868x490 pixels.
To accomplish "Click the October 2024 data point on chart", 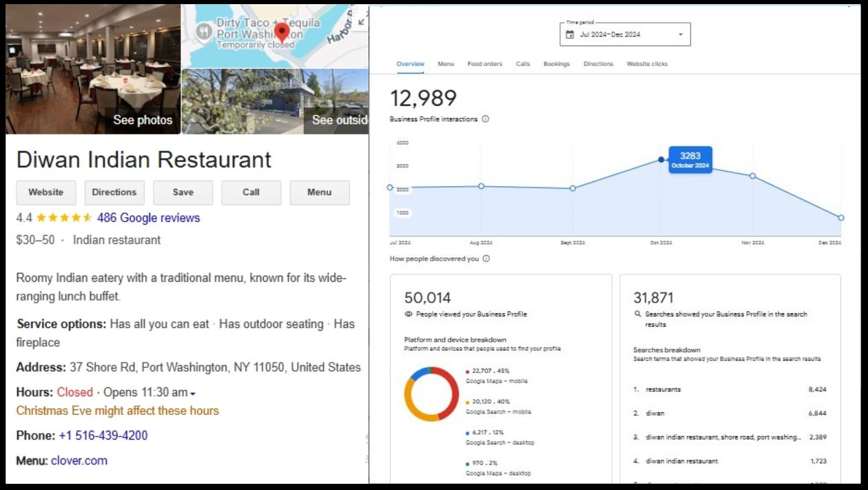I will pos(661,160).
